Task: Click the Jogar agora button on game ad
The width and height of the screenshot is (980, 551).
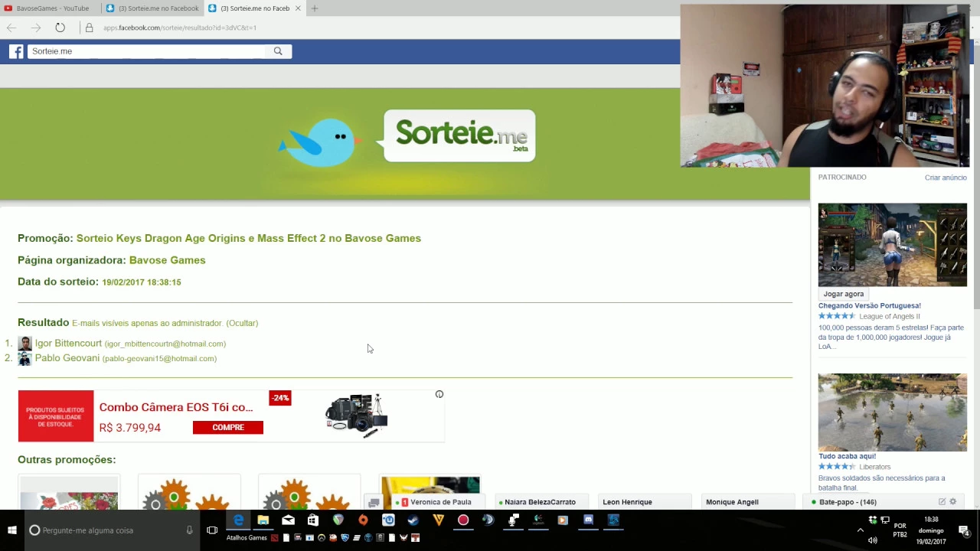Action: (843, 294)
